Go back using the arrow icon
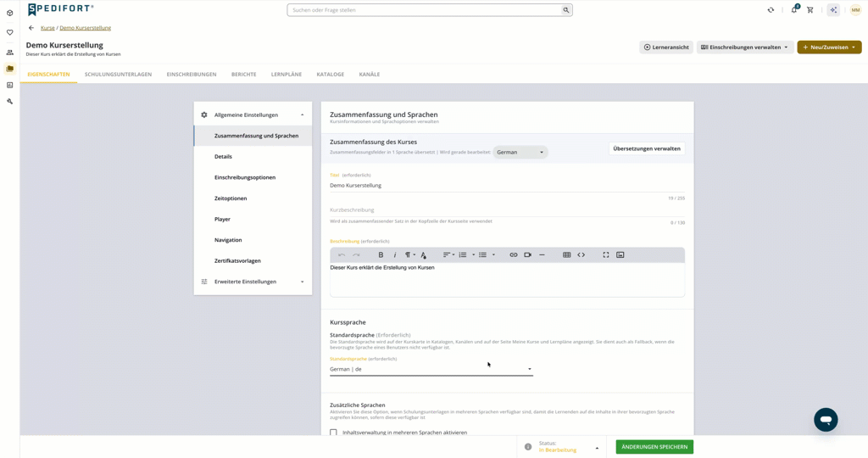The width and height of the screenshot is (868, 458). (x=31, y=28)
